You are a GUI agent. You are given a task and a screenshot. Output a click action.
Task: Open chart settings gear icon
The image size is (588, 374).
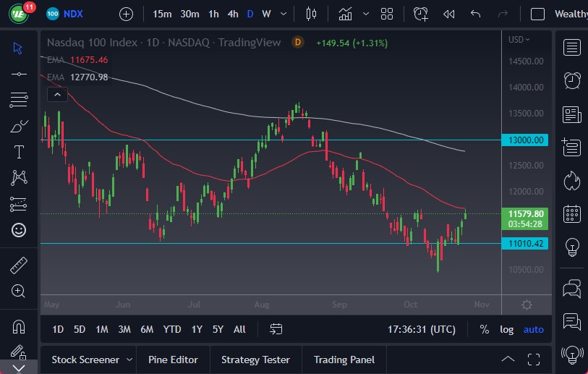coord(527,305)
